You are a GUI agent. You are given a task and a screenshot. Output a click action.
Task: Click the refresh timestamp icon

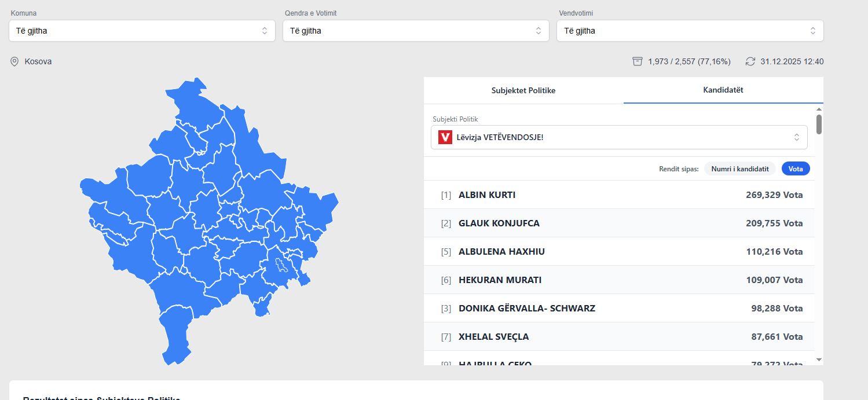[x=750, y=61]
